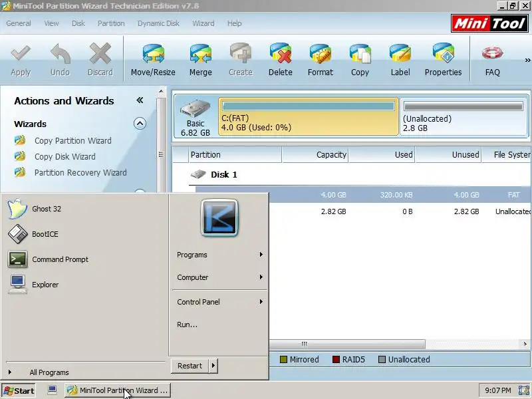This screenshot has width=532, height=399.
Task: Click the Start button
Action: pos(19,390)
